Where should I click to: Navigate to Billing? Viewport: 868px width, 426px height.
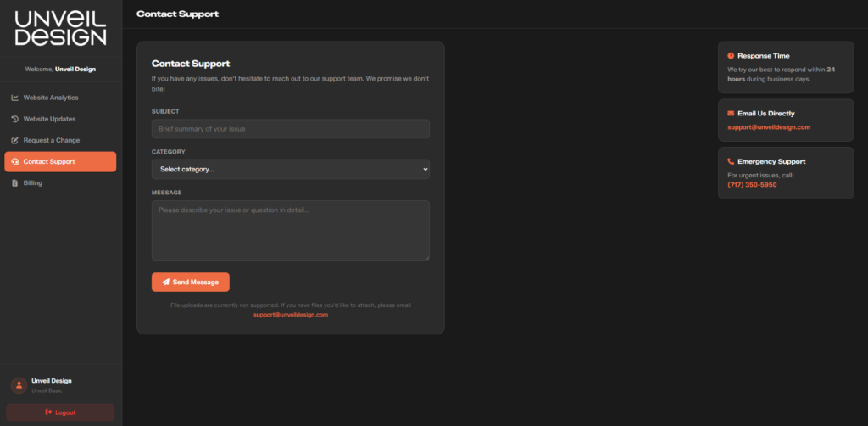tap(60, 182)
